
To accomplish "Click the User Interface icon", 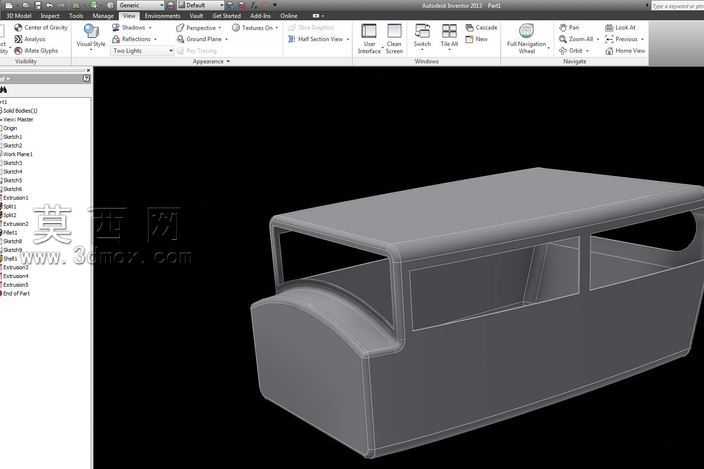I will point(369,31).
